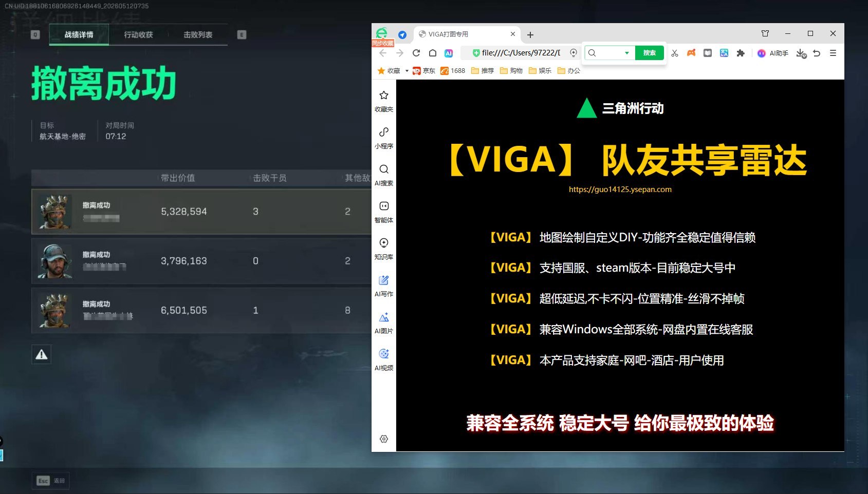Click the undo closed tab icon
This screenshot has width=868, height=494.
(817, 53)
